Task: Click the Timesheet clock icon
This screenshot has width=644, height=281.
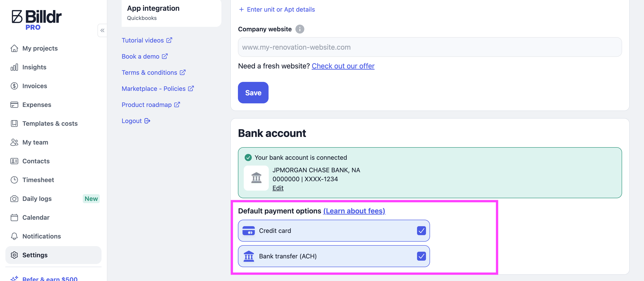Action: (x=14, y=180)
